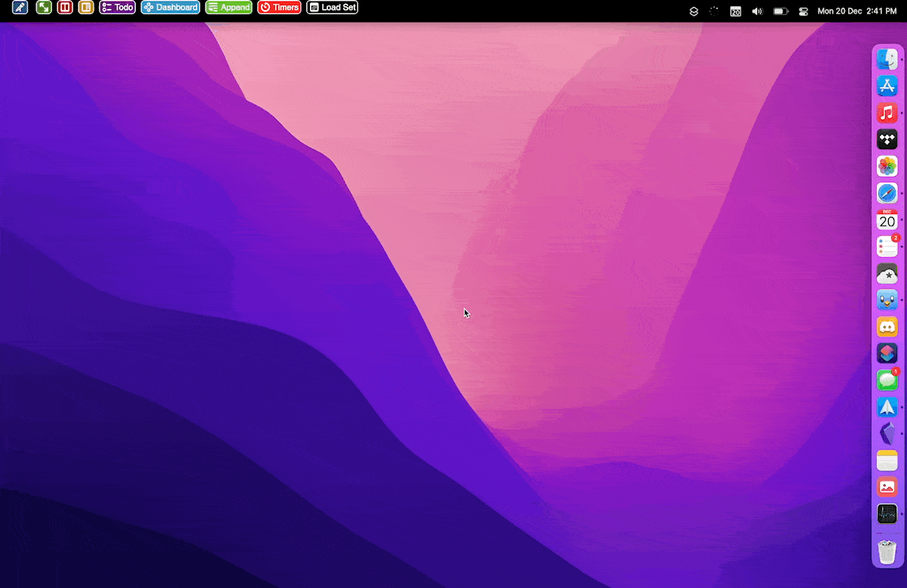Launch Photos from the Dock
Image resolution: width=907 pixels, height=588 pixels.
(x=887, y=166)
